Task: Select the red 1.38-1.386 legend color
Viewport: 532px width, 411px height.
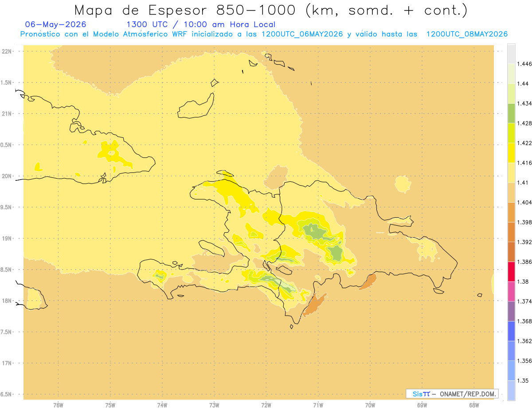Action: click(x=511, y=271)
